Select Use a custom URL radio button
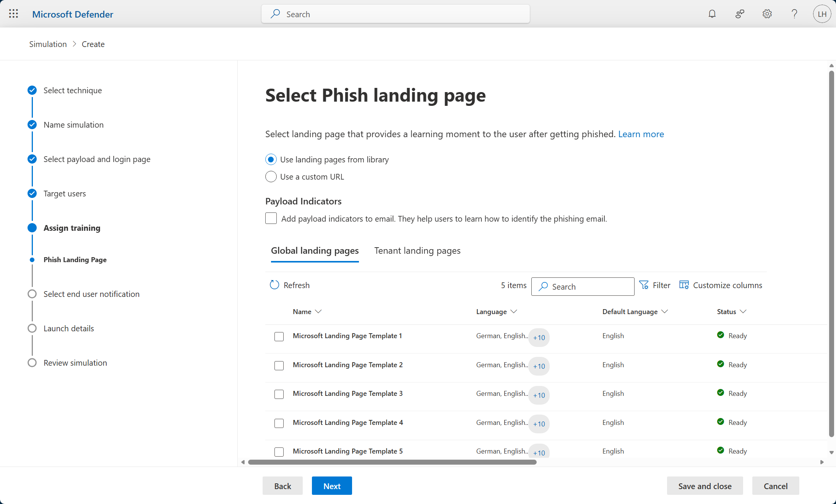Screen dimensions: 836x504 (x=271, y=177)
